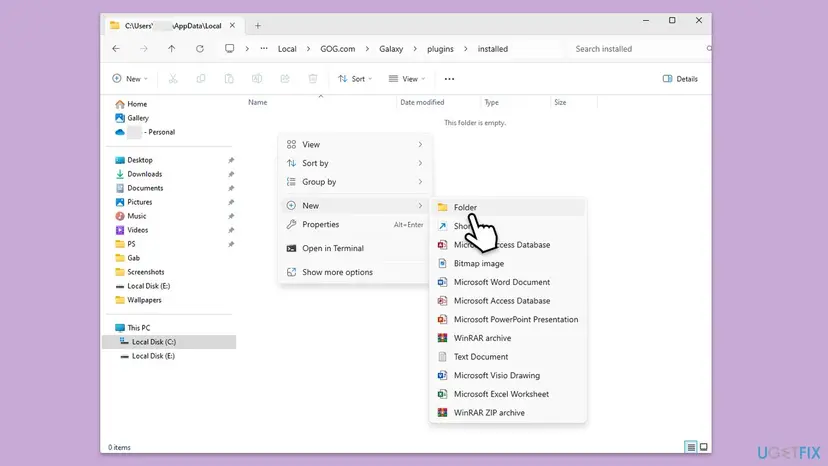828x466 pixels.
Task: Click the Copy toolbar icon
Action: (201, 79)
